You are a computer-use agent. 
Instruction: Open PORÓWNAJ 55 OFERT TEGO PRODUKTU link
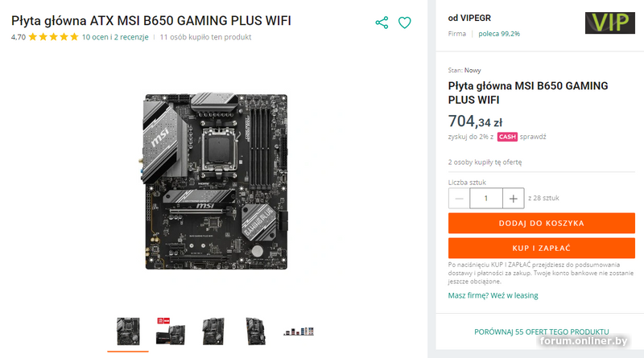pyautogui.click(x=541, y=331)
